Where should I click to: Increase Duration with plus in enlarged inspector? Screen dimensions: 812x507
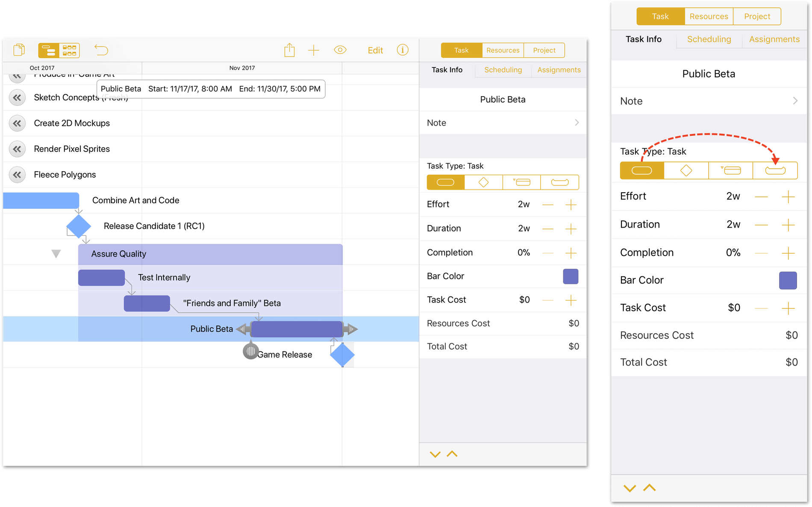point(788,225)
